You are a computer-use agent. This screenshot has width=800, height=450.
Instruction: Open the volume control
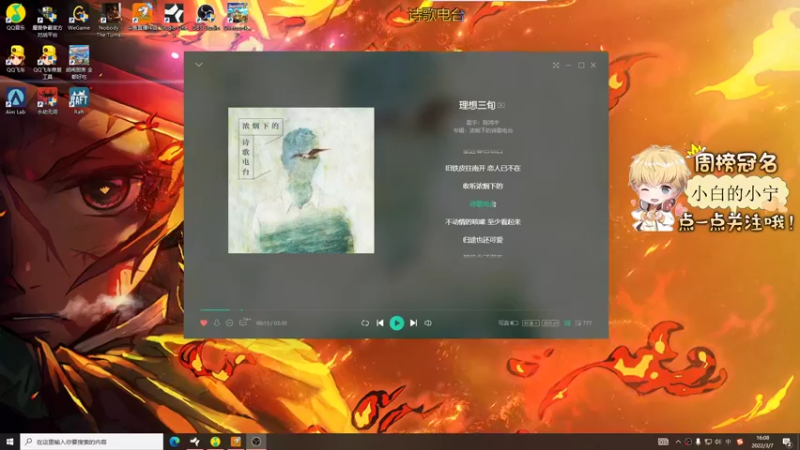tap(428, 323)
